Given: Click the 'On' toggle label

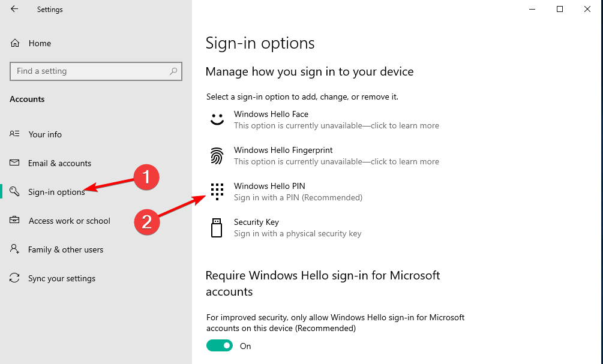Looking at the screenshot, I should tap(245, 346).
